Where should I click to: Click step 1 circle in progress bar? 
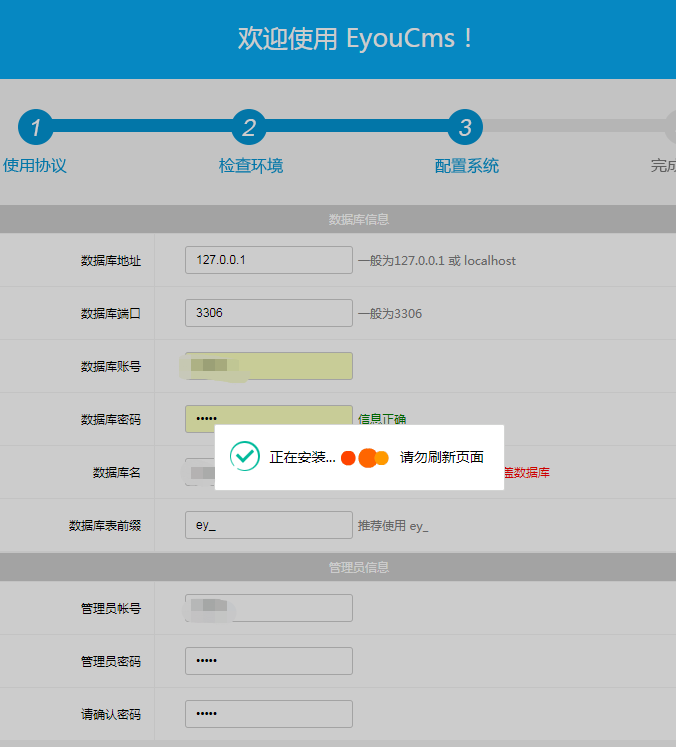[36, 127]
